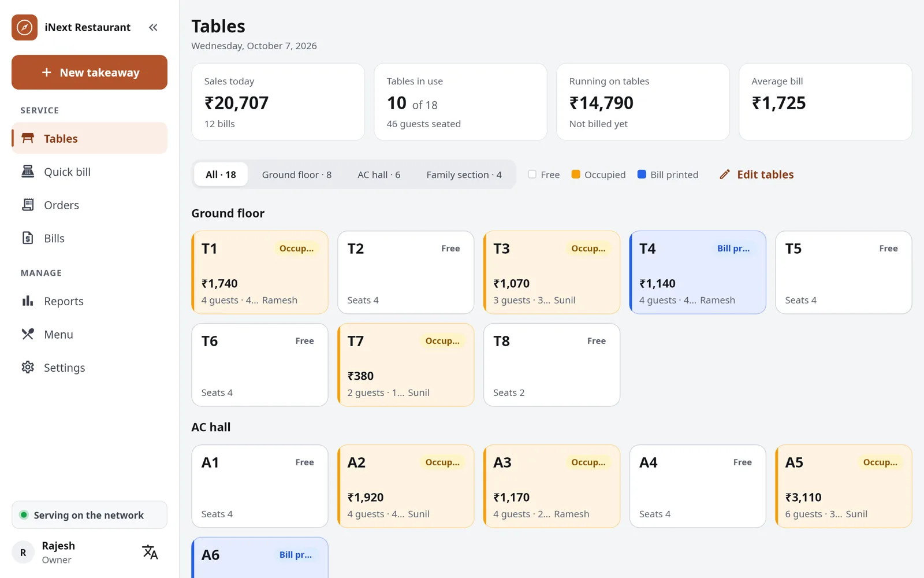Click the language translate icon
Viewport: 924px width, 578px height.
click(x=150, y=552)
